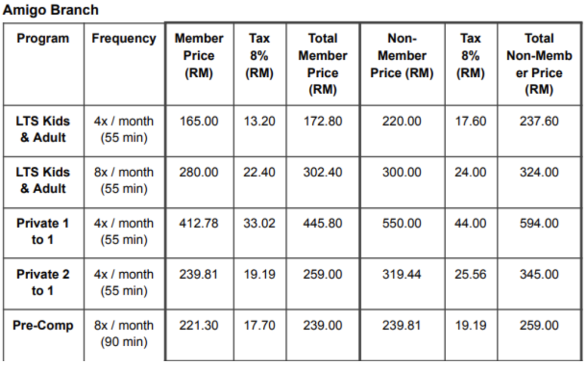Select the 280.00 member price cell
Image resolution: width=588 pixels, height=368 pixels.
(x=199, y=173)
